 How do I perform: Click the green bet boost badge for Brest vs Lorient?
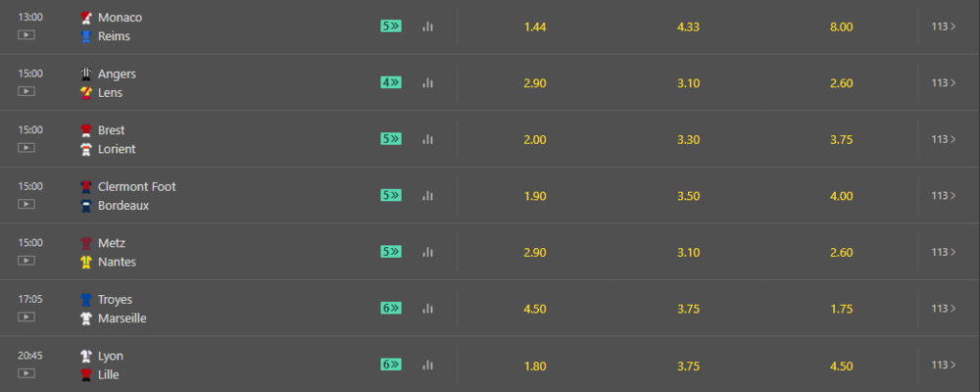391,139
